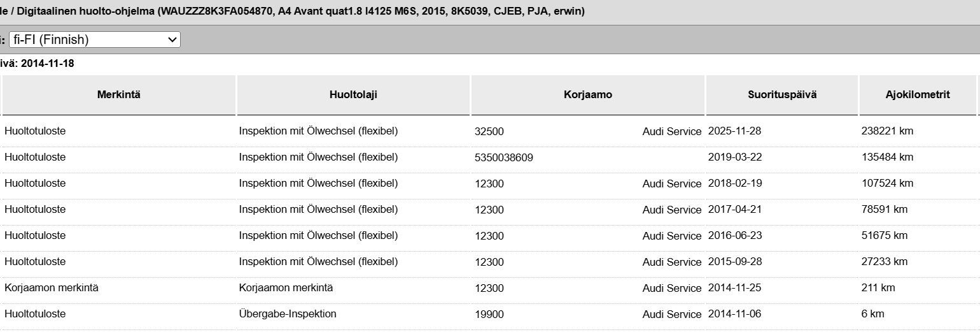This screenshot has width=980, height=332.
Task: Select the Korjaamon merkintä entry row
Action: (x=490, y=288)
